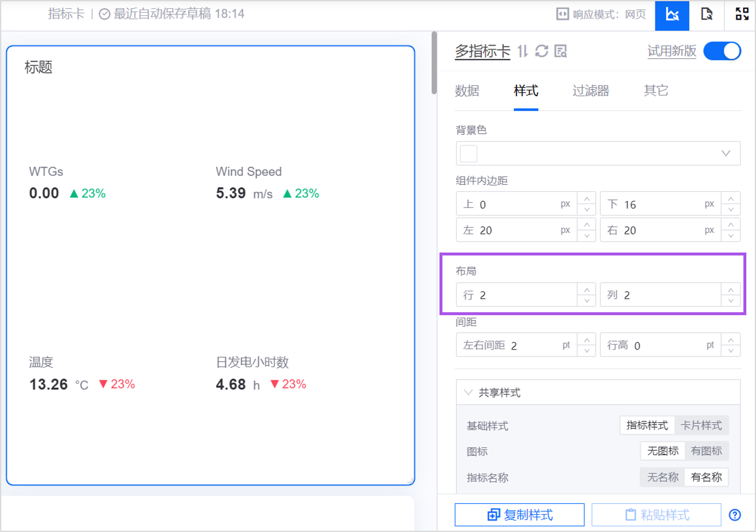Open the 背景色 dropdown arrow

726,153
